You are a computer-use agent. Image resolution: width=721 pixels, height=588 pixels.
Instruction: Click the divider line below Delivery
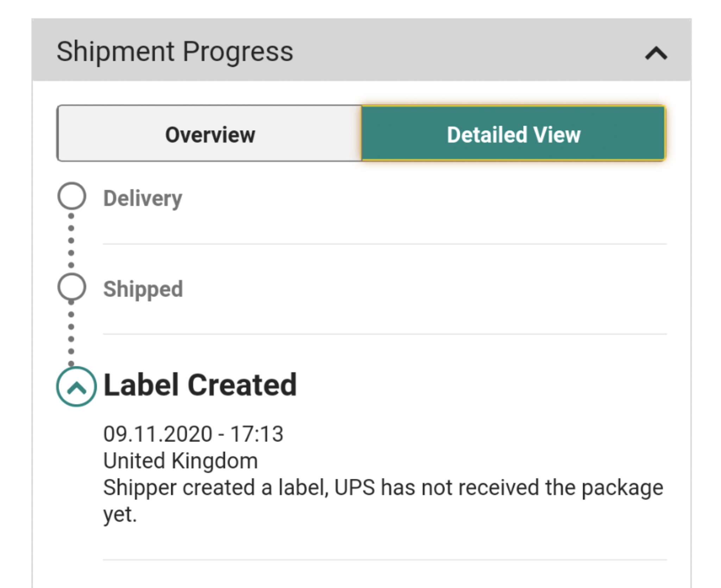coord(385,244)
